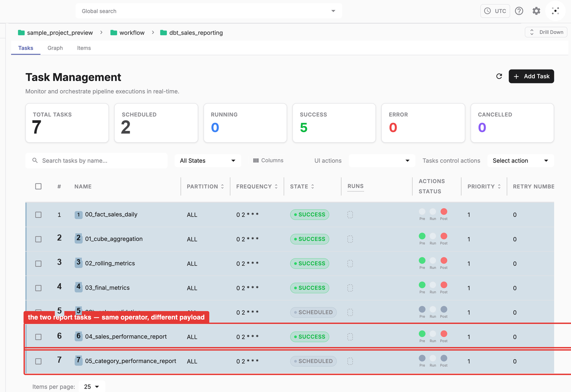Click the dotted avatar icon top right
Viewport: 571px width, 392px height.
[555, 11]
